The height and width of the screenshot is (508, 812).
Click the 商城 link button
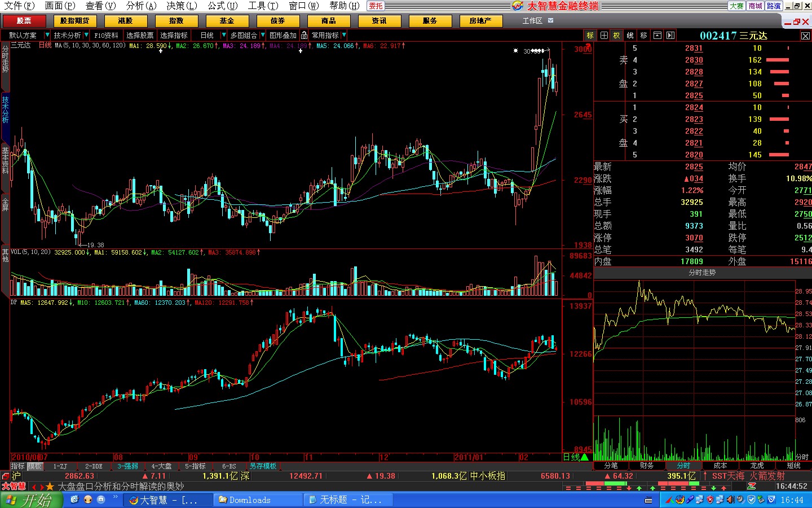tap(755, 6)
